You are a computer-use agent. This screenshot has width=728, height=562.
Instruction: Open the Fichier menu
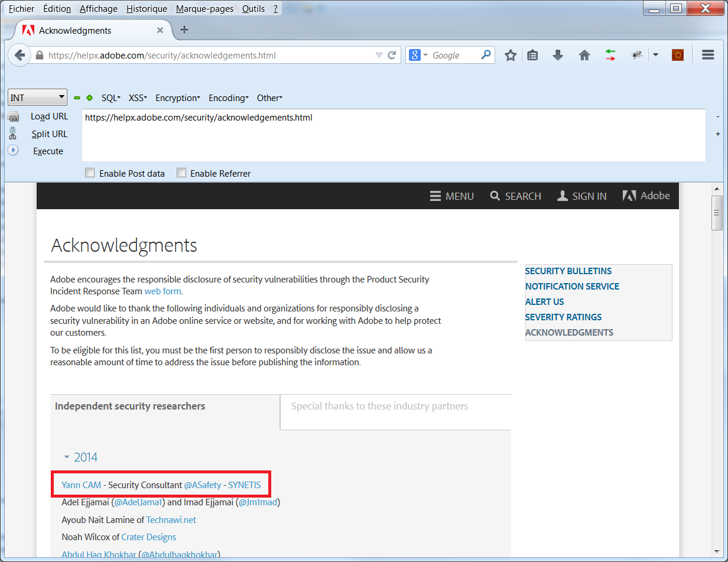pyautogui.click(x=21, y=8)
